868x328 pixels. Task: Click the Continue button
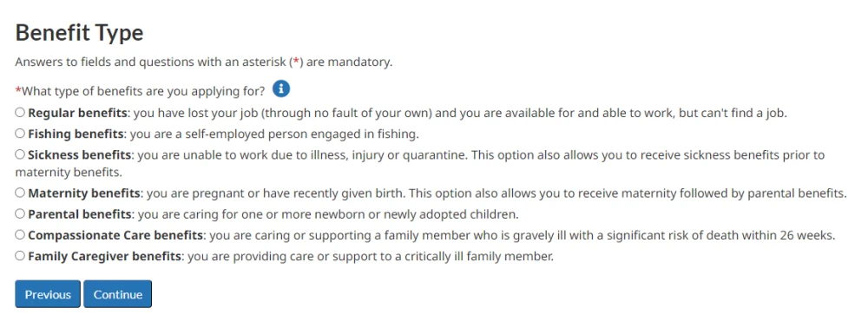(117, 294)
